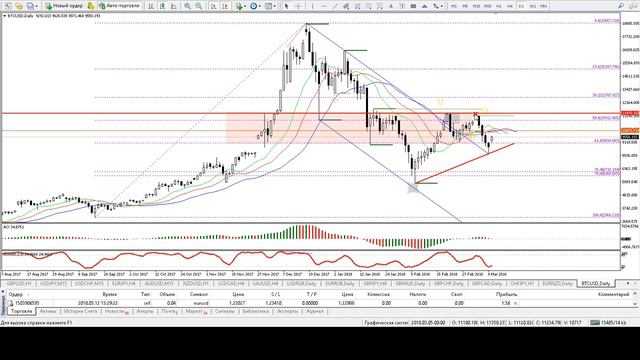Switch to the Маркет terminal tab
Image resolution: width=640 pixels, height=360 pixels.
coord(196,311)
